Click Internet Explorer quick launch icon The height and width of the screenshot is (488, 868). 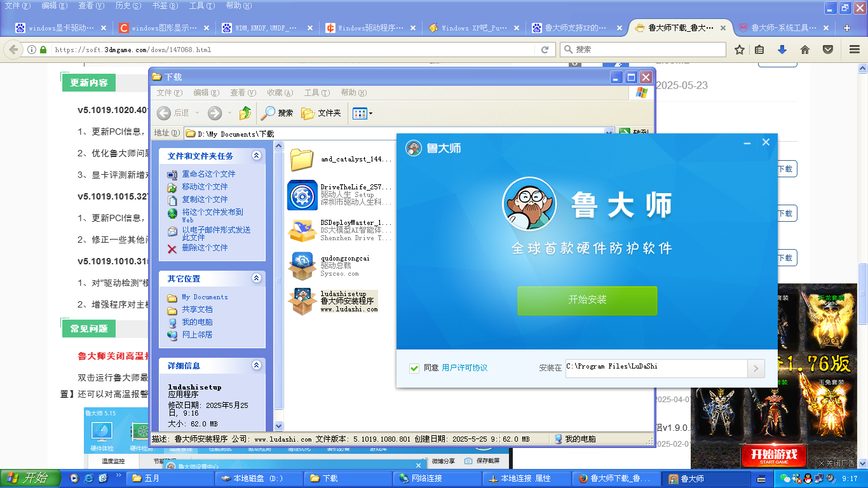point(88,478)
